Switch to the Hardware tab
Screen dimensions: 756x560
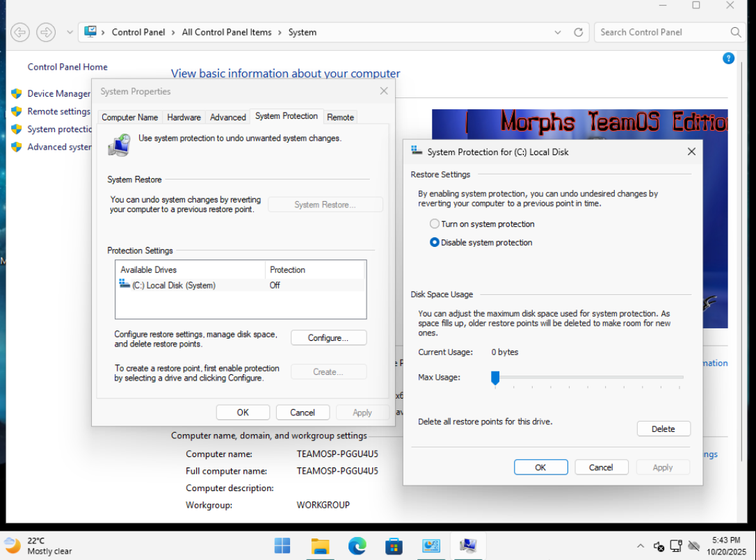184,117
